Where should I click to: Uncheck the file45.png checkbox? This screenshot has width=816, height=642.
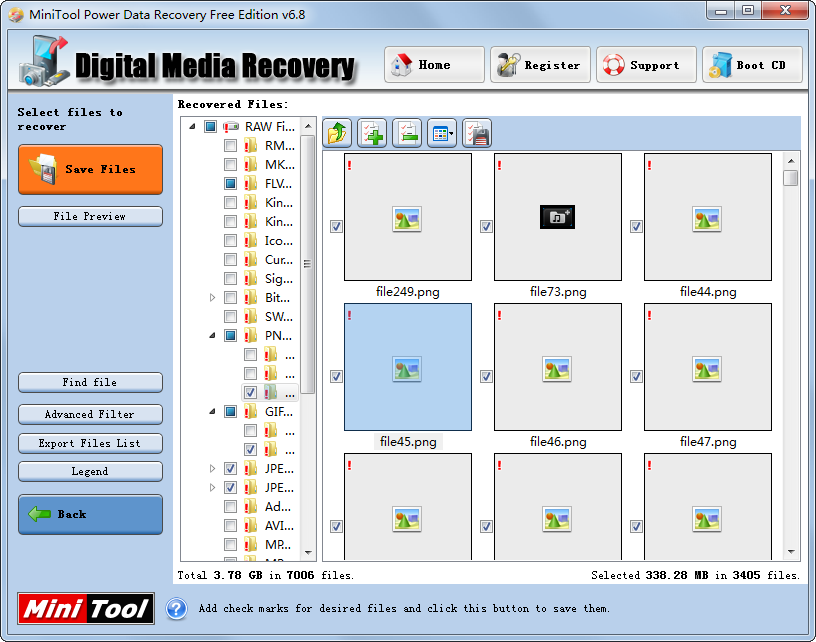click(x=336, y=376)
